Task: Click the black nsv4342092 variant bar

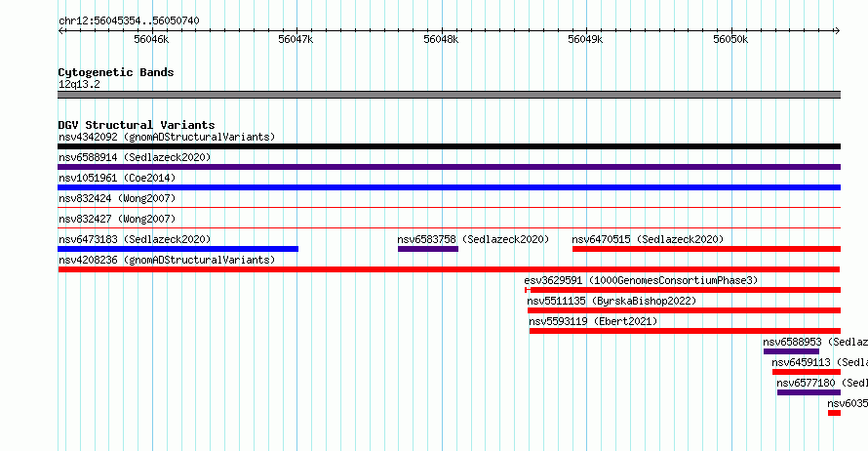Action: point(449,146)
